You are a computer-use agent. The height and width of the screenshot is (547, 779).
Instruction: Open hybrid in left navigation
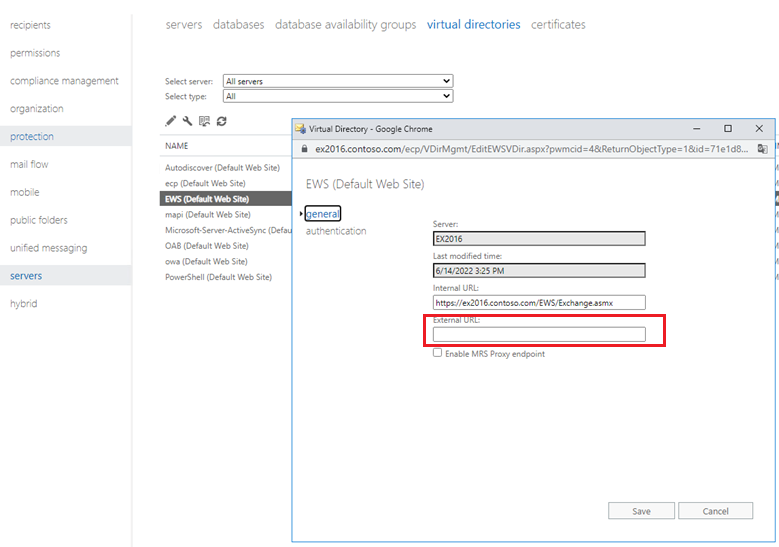[24, 303]
